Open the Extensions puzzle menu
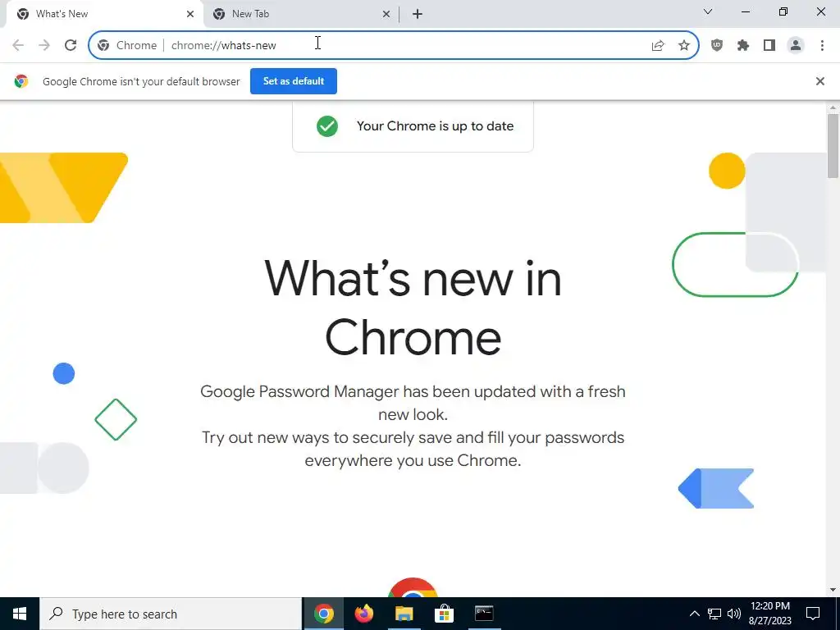Viewport: 840px width, 630px height. (x=743, y=46)
